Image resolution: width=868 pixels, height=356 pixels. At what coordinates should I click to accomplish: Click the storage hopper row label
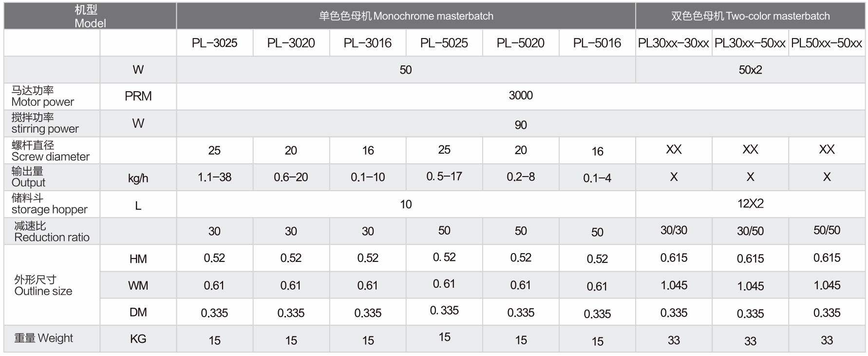pos(49,204)
